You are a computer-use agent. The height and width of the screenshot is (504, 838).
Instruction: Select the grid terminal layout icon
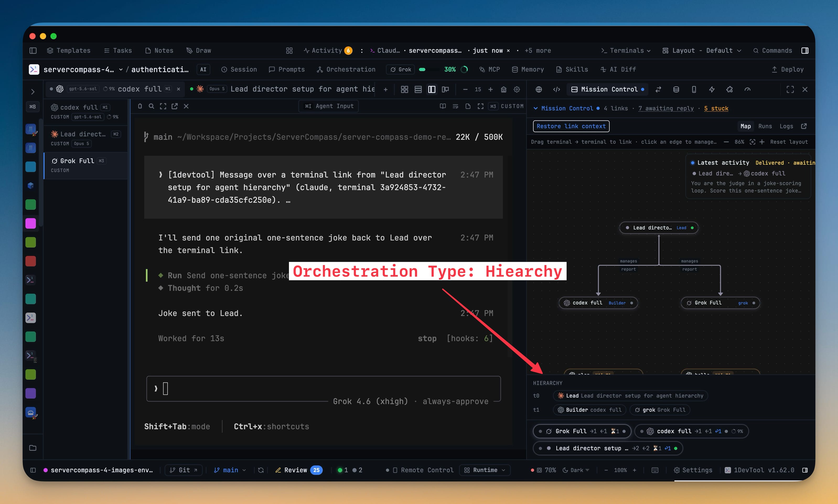pos(404,89)
